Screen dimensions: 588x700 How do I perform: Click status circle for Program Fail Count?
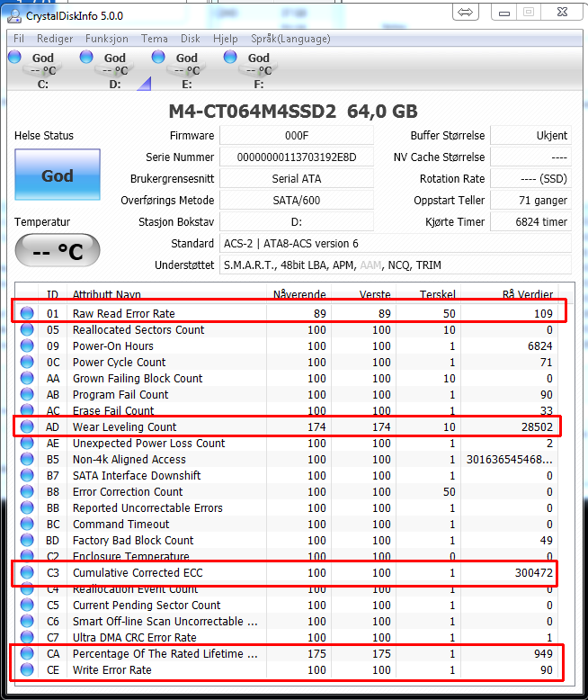click(27, 394)
